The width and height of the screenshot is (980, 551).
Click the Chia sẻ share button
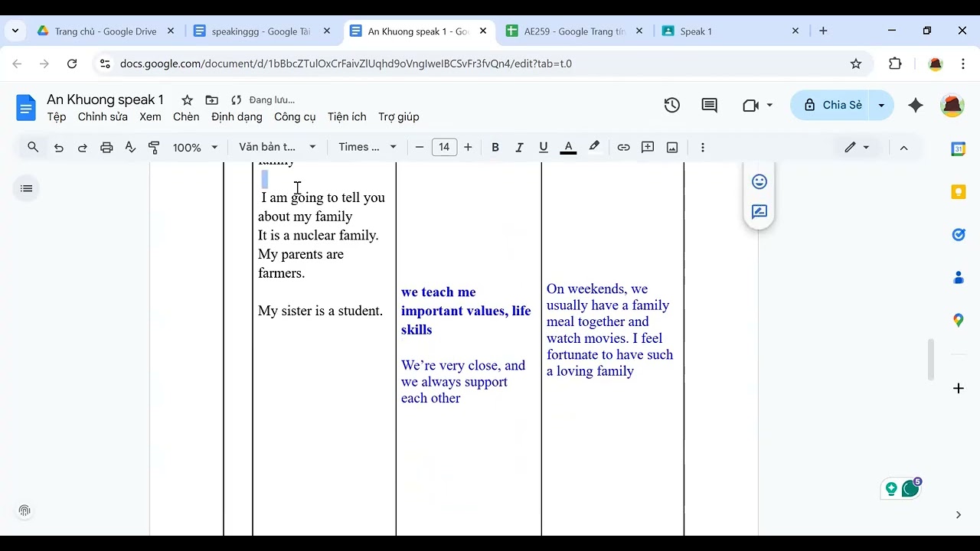click(832, 106)
